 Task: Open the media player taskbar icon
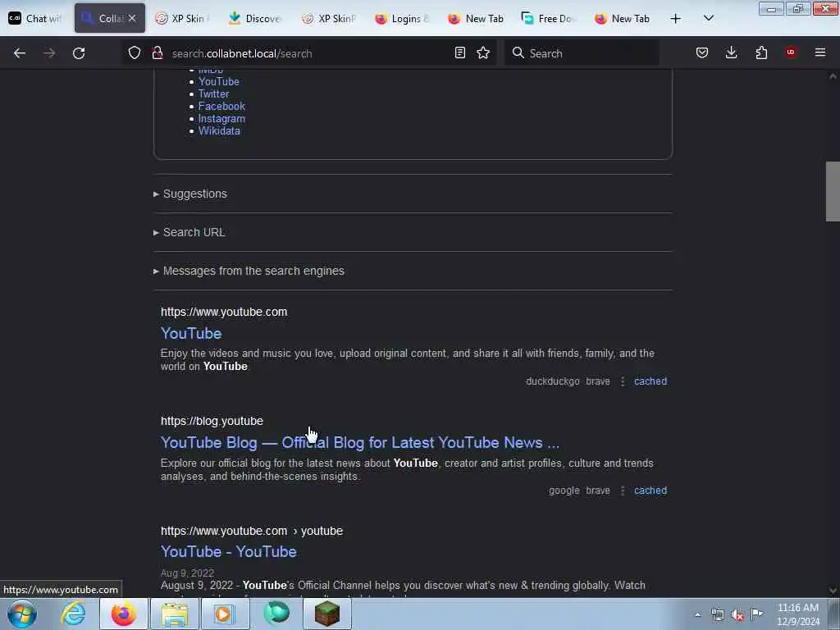(x=224, y=614)
